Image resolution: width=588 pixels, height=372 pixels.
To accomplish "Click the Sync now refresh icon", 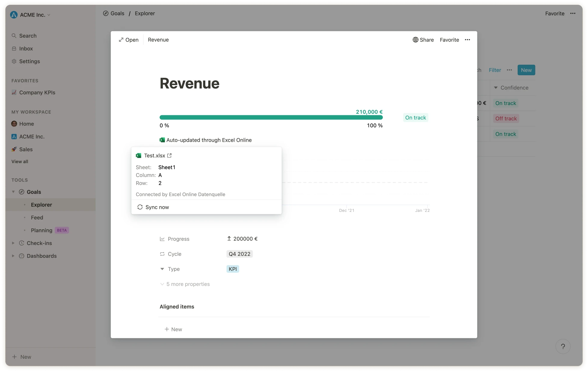I will tap(140, 207).
